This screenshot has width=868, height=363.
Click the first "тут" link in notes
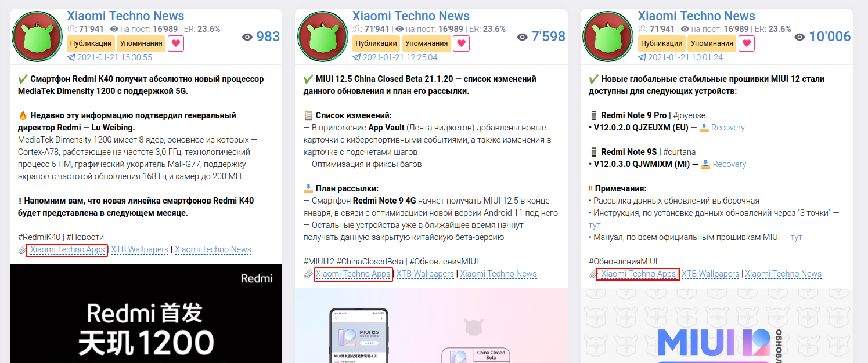tap(595, 225)
